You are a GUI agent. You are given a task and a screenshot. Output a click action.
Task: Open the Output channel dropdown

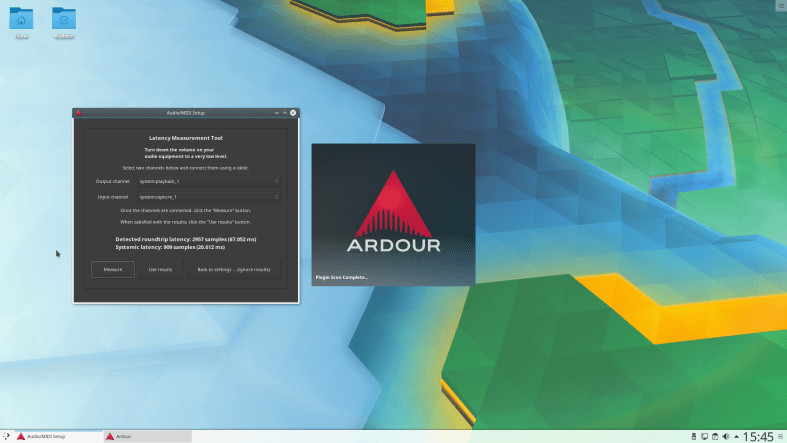[209, 181]
